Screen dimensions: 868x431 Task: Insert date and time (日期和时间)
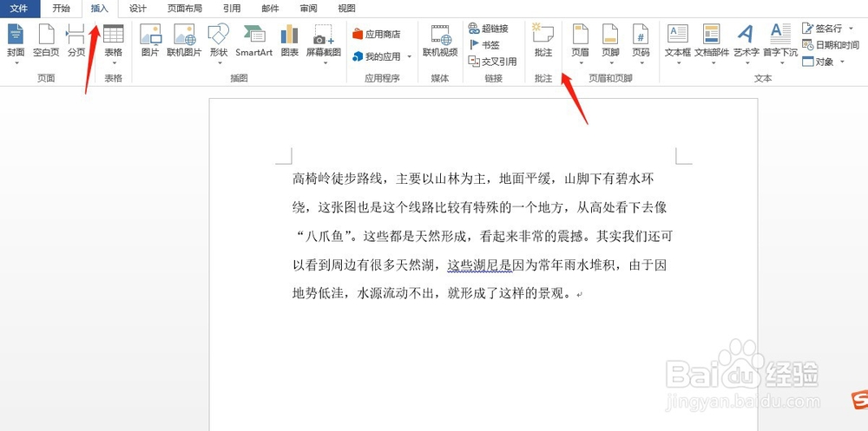click(x=831, y=45)
